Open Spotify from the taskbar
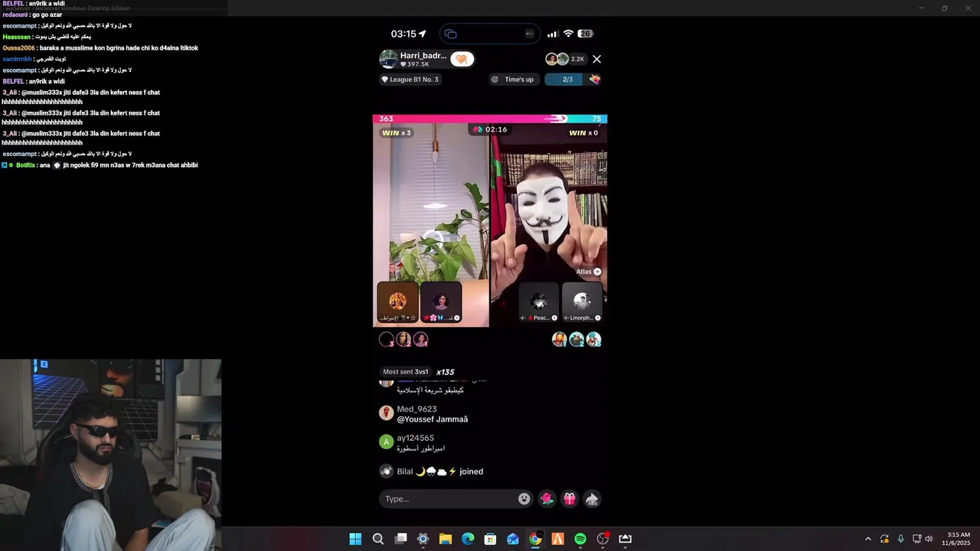 [580, 539]
